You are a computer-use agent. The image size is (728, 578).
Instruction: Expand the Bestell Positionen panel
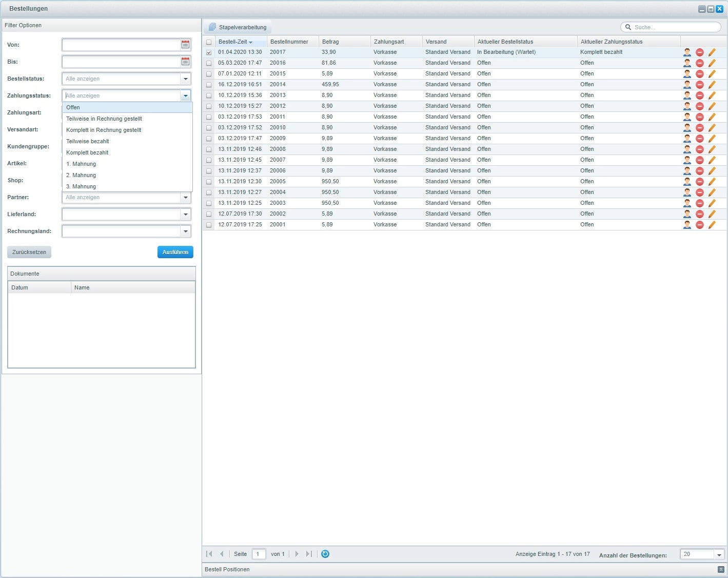[x=720, y=570]
